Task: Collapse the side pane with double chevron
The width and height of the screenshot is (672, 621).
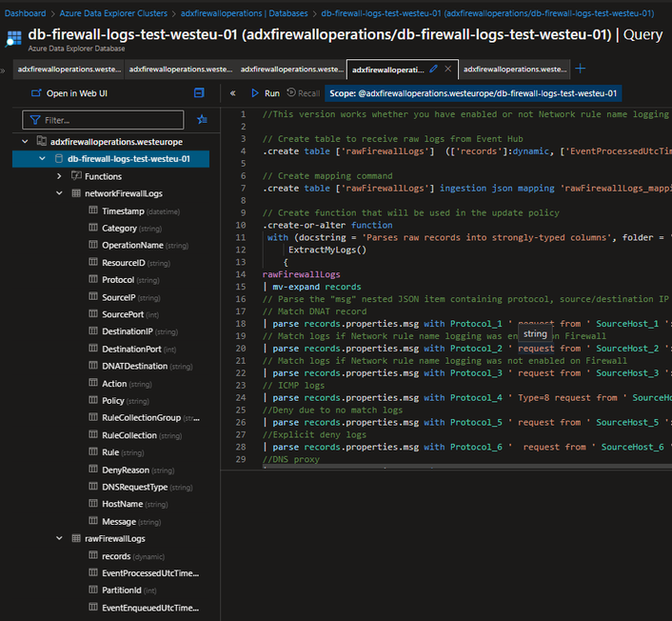Action: coord(232,93)
